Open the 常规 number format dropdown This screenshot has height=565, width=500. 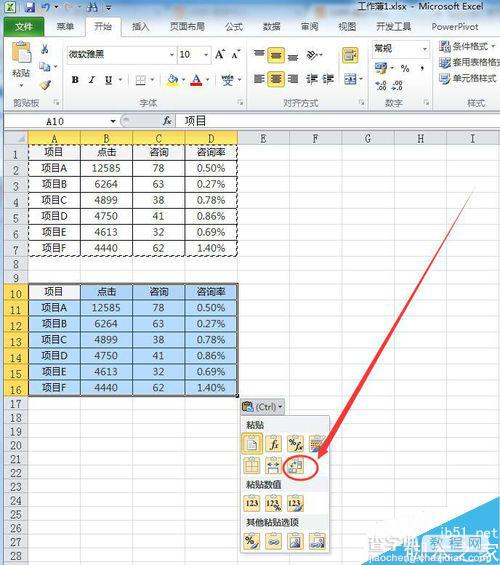coord(425,48)
